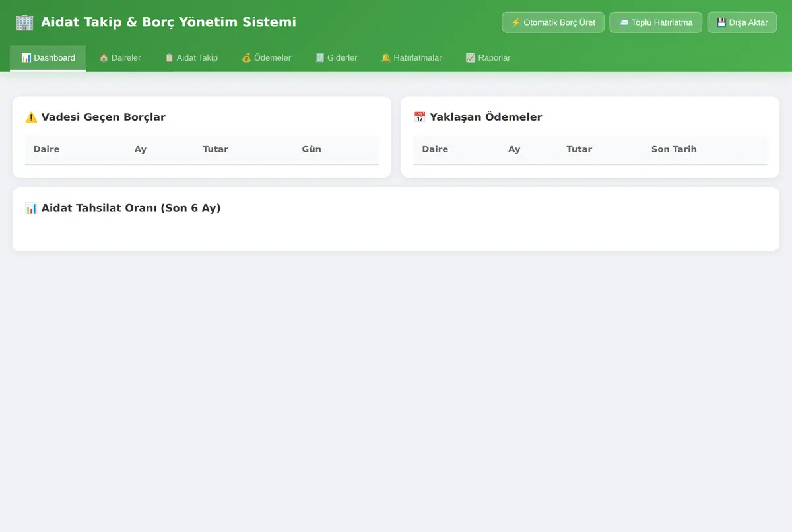
Task: Open the Dashboard tab
Action: (x=48, y=58)
